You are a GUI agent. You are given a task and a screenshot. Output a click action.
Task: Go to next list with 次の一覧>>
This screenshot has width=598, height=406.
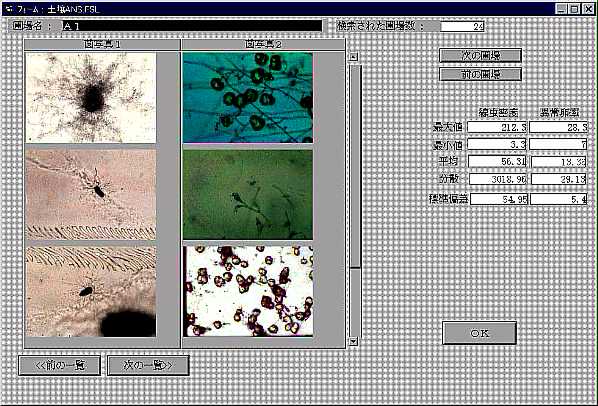pyautogui.click(x=148, y=366)
